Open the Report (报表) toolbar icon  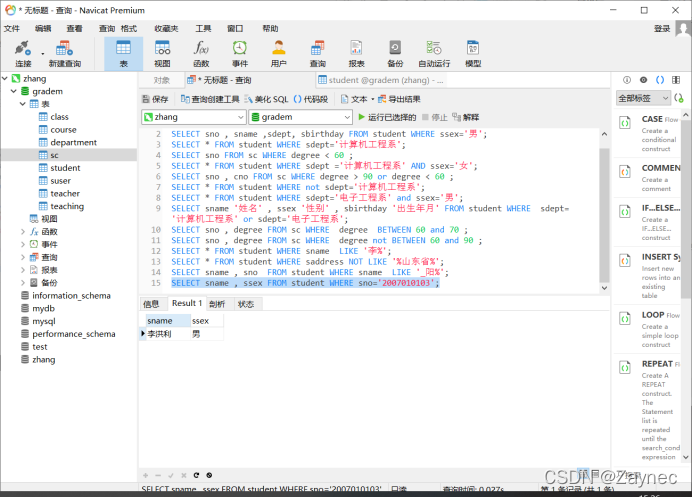coord(356,53)
